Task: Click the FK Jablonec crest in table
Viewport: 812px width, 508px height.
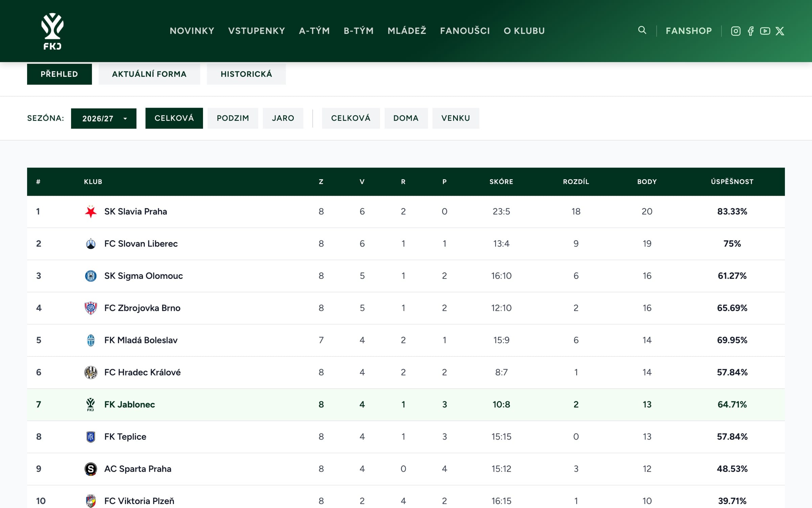Action: (91, 404)
